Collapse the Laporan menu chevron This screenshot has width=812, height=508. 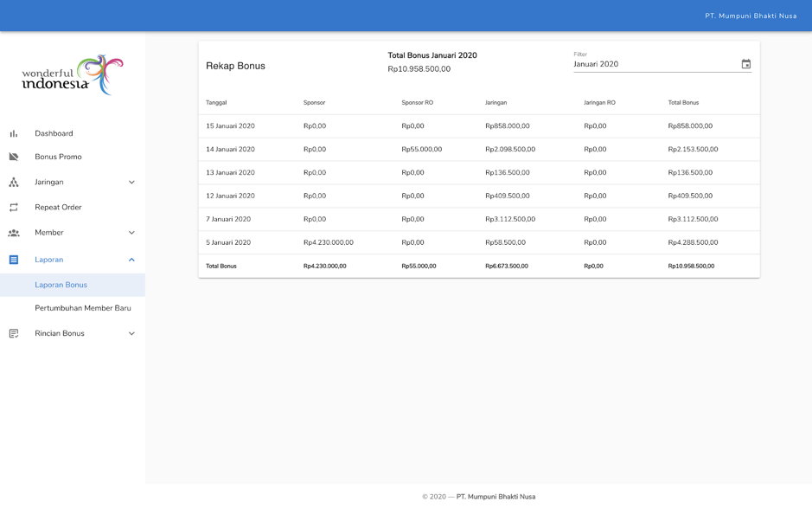coord(131,260)
